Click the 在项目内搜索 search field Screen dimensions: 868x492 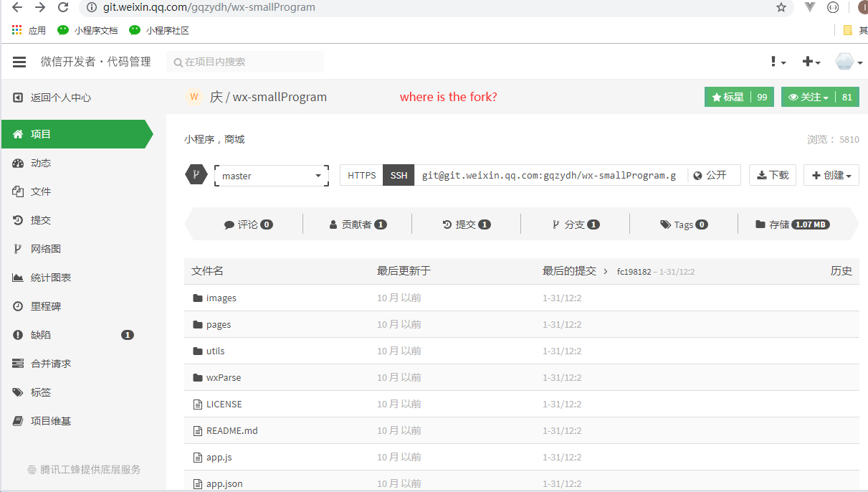245,62
